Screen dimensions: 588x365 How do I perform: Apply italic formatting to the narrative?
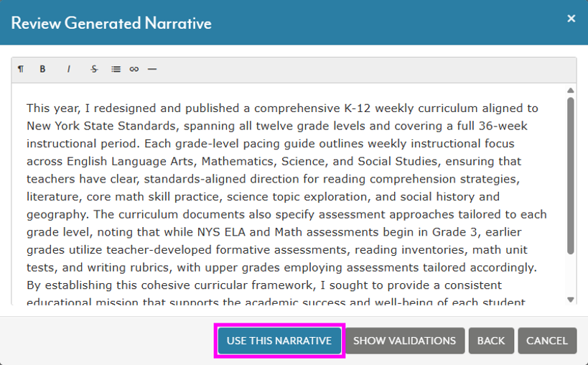pos(69,69)
